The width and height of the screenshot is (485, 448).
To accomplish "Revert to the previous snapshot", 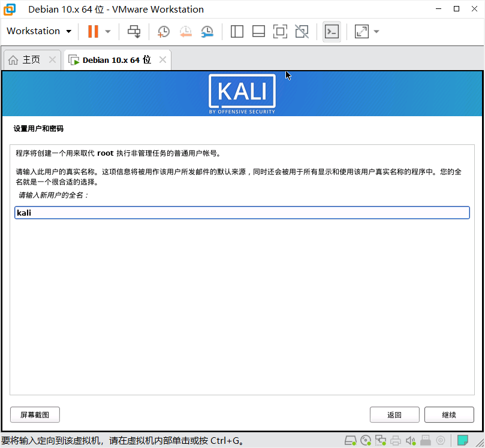I will [x=186, y=31].
